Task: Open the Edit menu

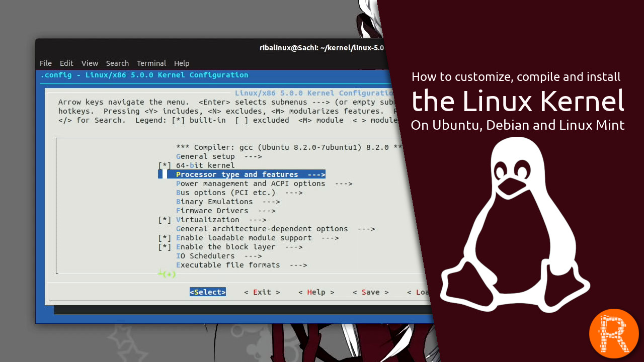Action: 66,63
